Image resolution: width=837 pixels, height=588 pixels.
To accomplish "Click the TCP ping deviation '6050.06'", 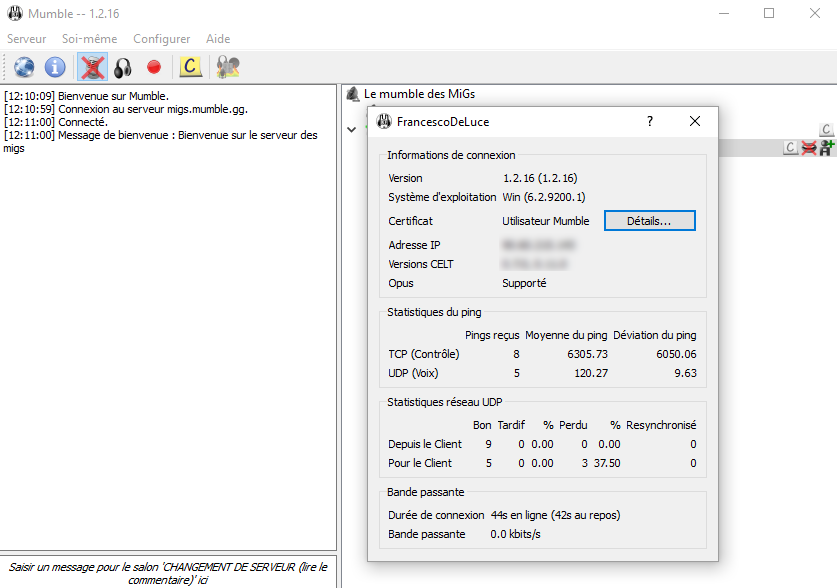I will (676, 354).
